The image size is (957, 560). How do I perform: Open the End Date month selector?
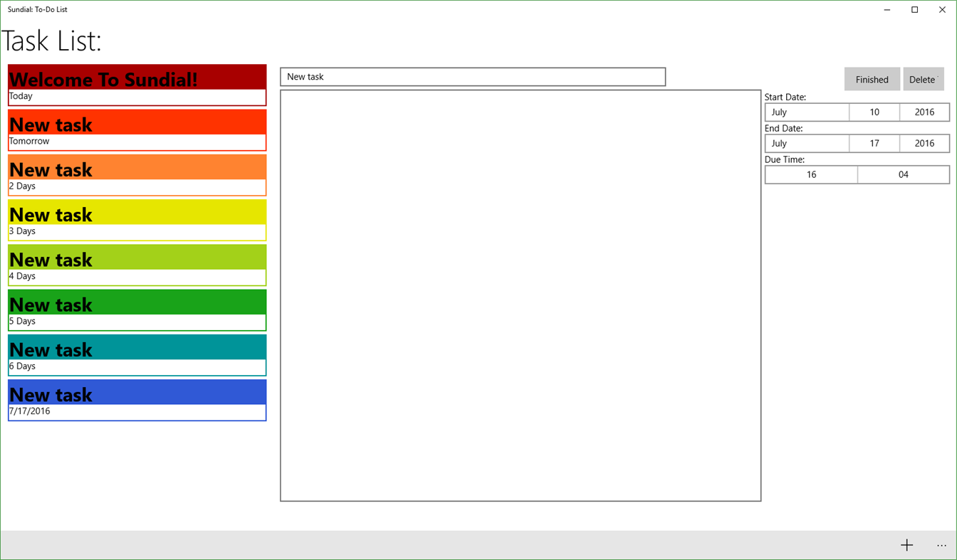pyautogui.click(x=807, y=143)
